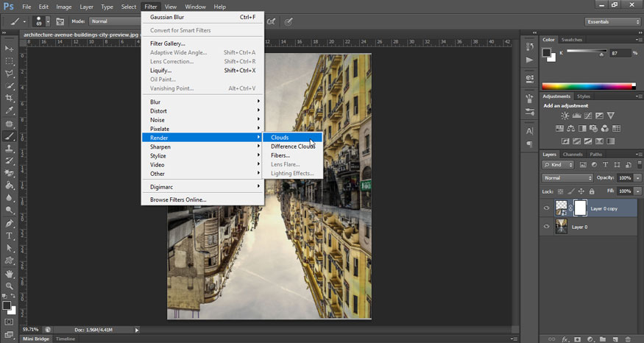Open the Actions panel play icon
Viewport: 644px width, 343px height.
[x=529, y=60]
